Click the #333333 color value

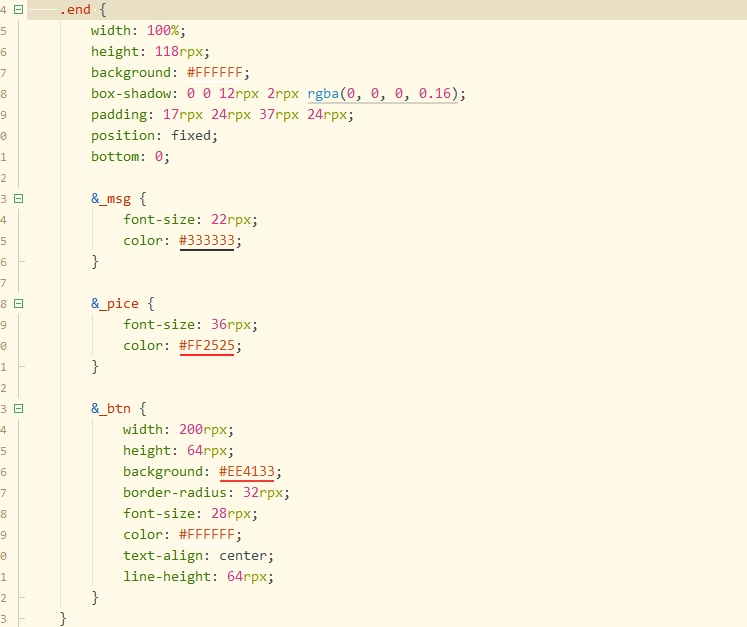(207, 241)
